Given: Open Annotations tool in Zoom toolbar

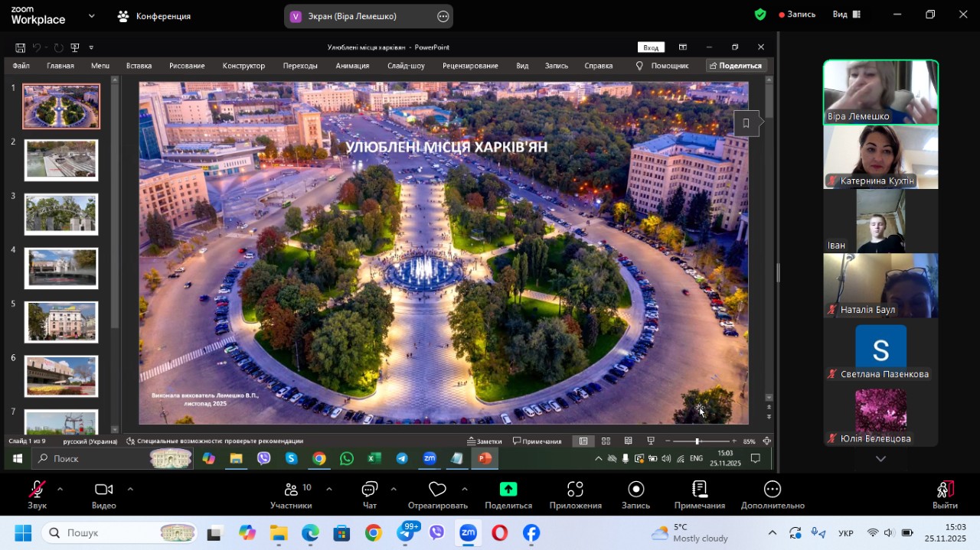Looking at the screenshot, I should pyautogui.click(x=699, y=490).
